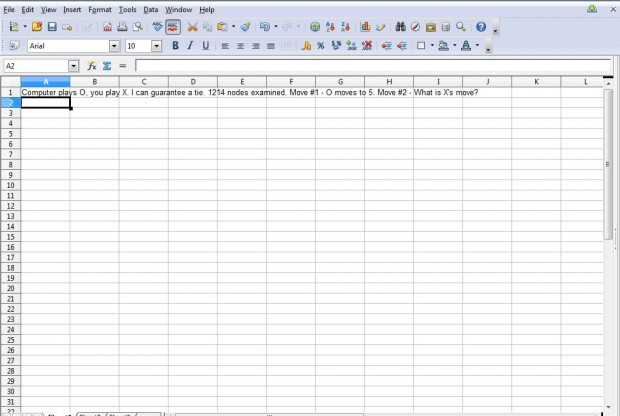Viewport: 620px width, 416px height.
Task: Click the Paste clipboard icon
Action: tap(223, 27)
